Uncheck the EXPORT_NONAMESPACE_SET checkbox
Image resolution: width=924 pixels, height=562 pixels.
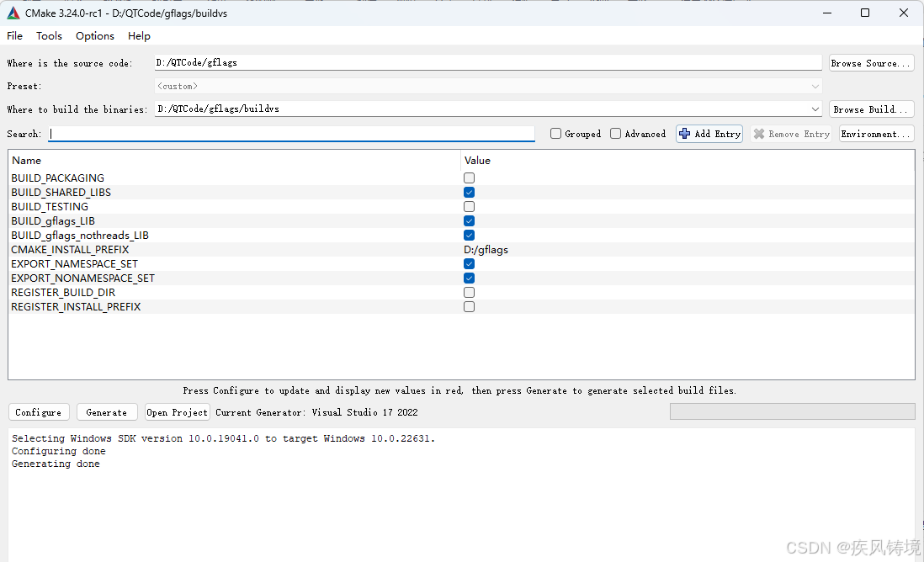469,278
